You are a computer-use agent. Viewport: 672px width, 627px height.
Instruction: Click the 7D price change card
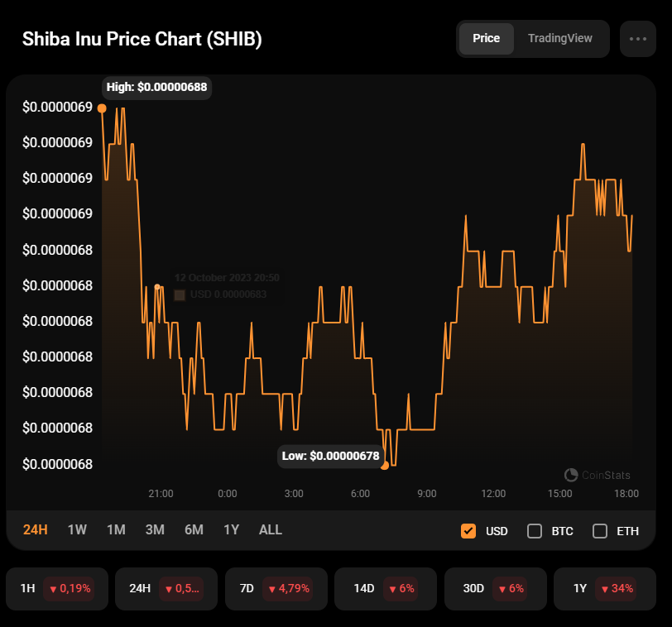coord(276,588)
